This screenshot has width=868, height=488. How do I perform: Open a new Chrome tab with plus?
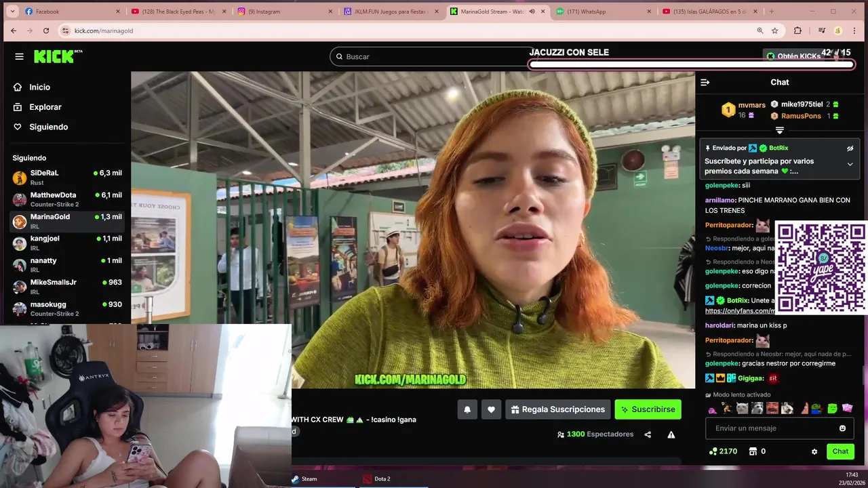771,12
